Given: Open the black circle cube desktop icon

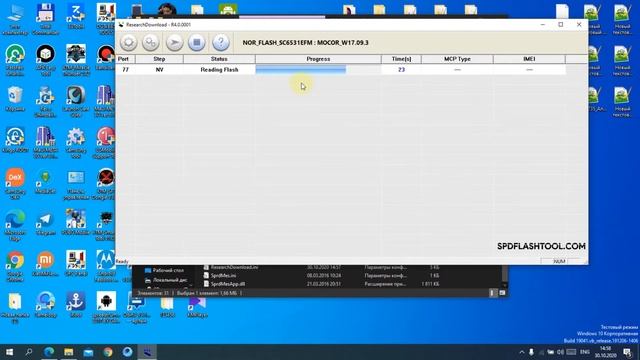Looking at the screenshot, I should pyautogui.click(x=45, y=60).
